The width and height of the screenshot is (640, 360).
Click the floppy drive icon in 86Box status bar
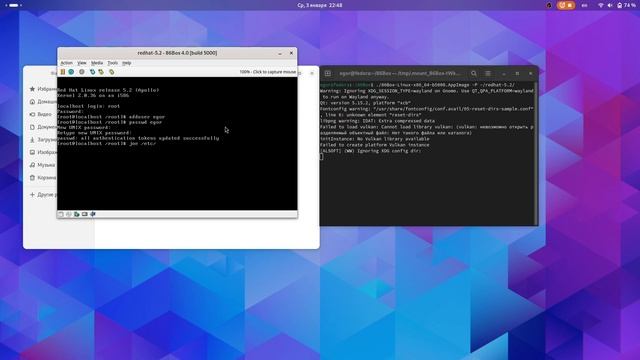(61, 214)
